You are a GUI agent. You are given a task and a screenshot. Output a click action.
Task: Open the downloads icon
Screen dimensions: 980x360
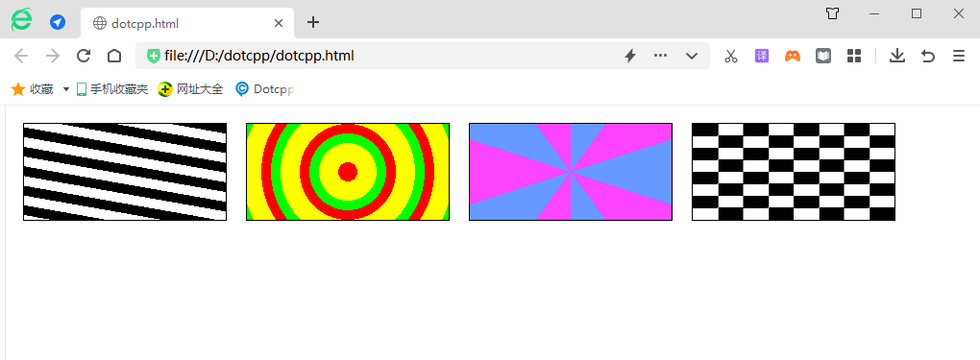pyautogui.click(x=896, y=56)
